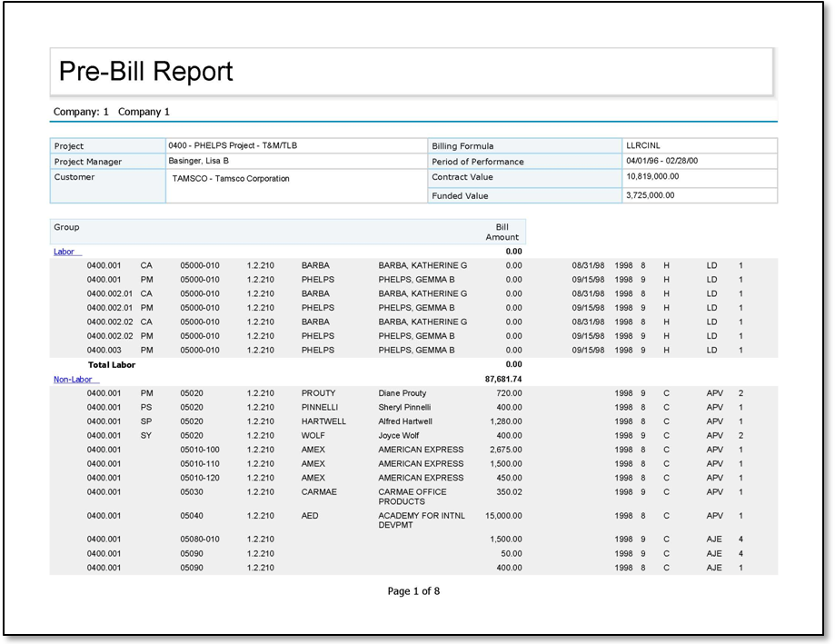Click the funded value 3,725,000.00
Image resolution: width=835 pixels, height=644 pixels.
coord(650,195)
